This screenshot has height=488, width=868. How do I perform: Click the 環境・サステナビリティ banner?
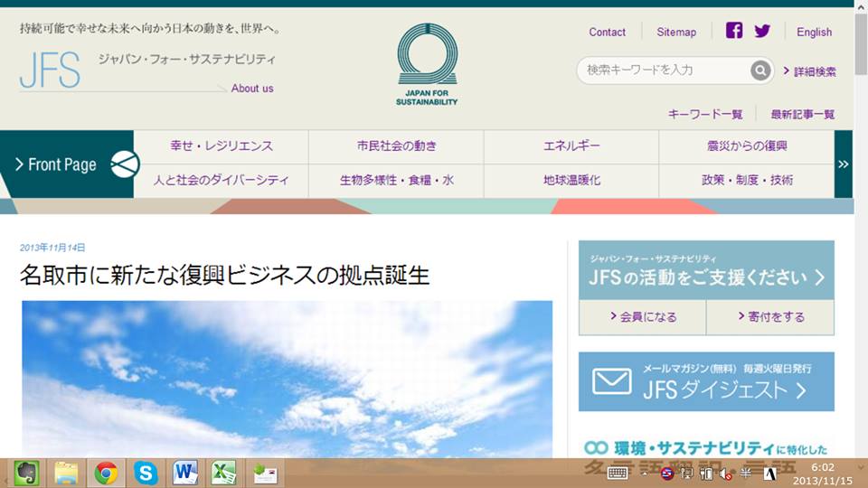706,448
